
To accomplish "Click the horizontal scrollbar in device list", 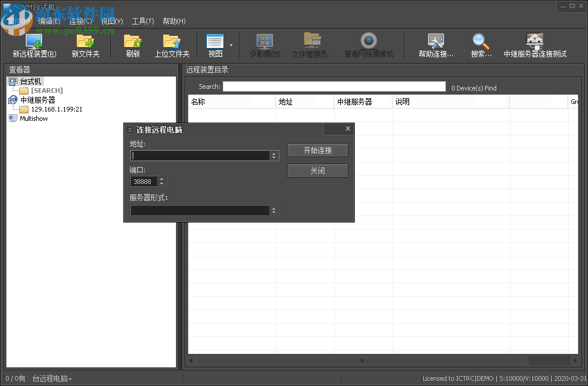I will point(362,361).
